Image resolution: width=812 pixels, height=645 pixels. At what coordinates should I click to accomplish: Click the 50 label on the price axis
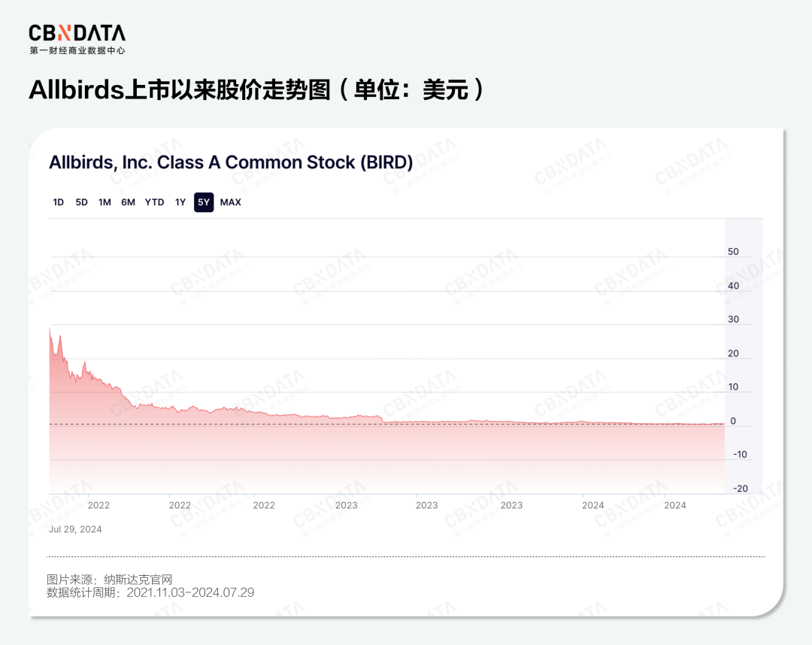click(x=734, y=252)
